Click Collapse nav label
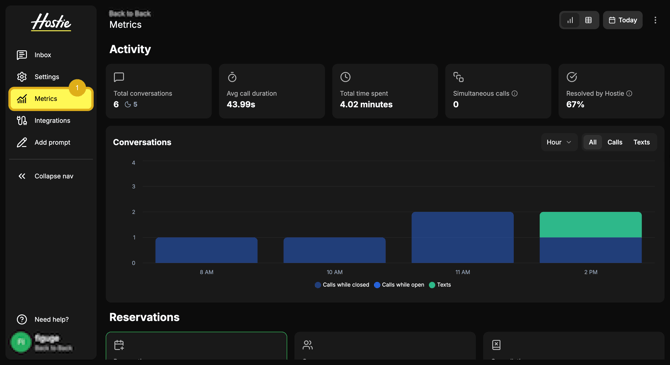Viewport: 670px width, 365px height. click(x=54, y=176)
